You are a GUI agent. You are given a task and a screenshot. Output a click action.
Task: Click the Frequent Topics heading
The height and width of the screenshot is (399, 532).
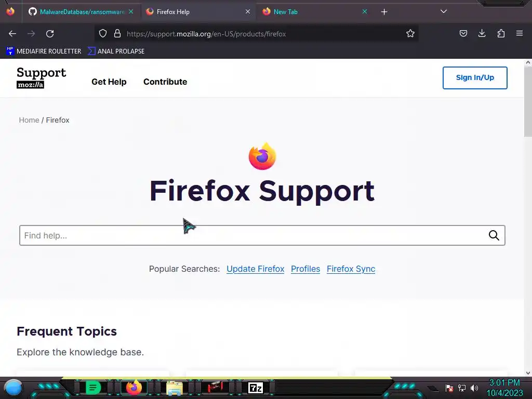coord(66,331)
